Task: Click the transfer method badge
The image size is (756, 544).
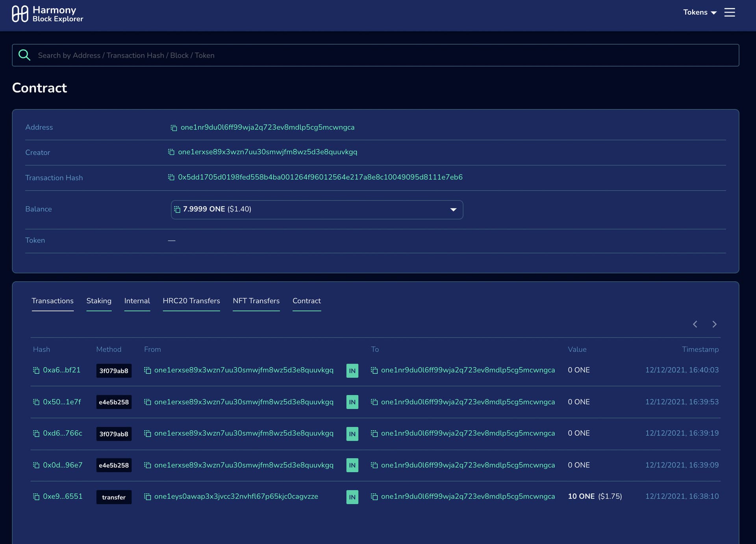Action: click(114, 497)
